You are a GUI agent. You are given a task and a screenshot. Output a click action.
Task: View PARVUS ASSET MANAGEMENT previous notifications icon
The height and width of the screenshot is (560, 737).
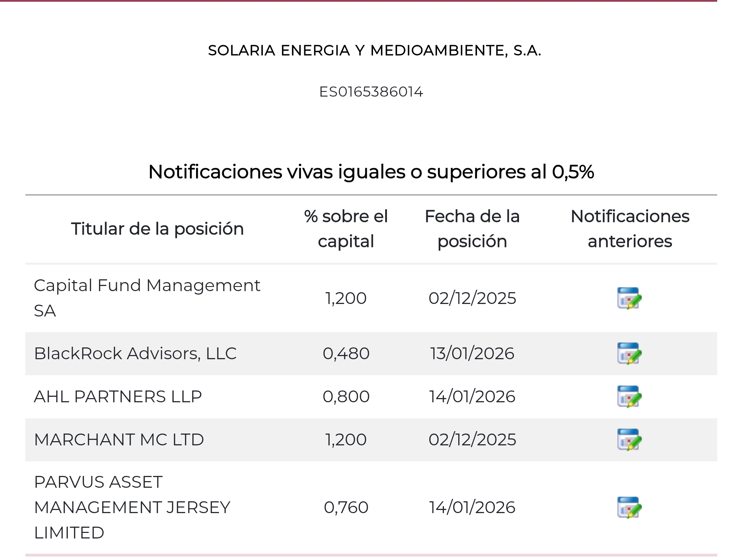(629, 508)
